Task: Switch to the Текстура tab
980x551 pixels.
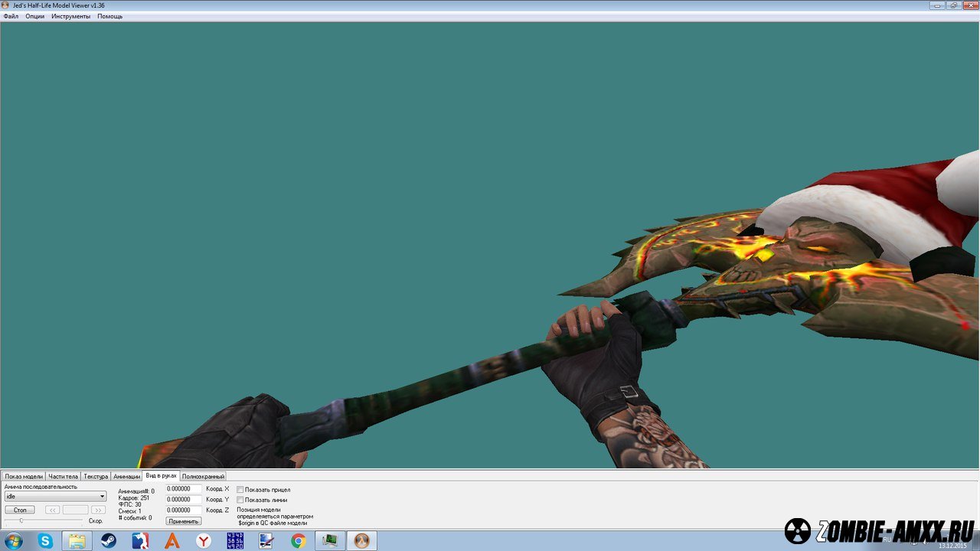Action: click(96, 476)
